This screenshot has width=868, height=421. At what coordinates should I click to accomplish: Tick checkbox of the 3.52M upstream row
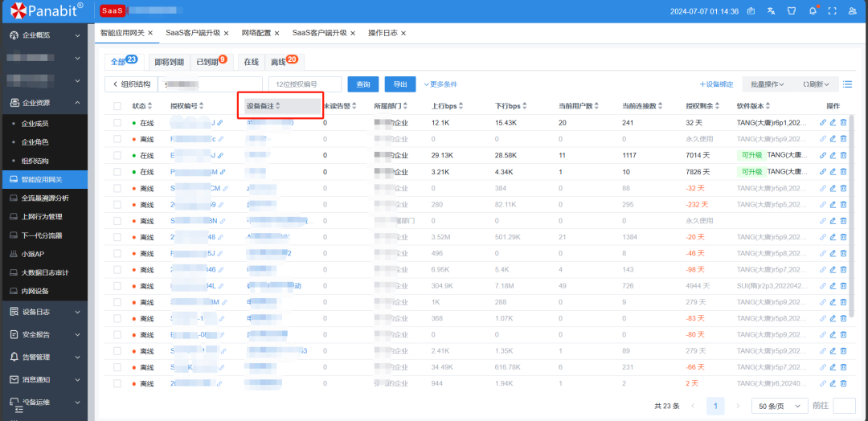click(117, 237)
